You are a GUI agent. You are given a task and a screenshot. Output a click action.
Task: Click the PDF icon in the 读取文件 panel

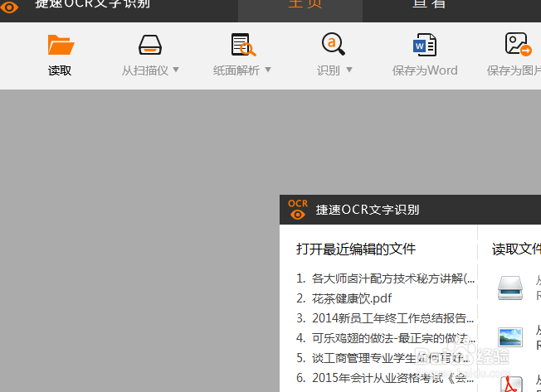(x=511, y=384)
